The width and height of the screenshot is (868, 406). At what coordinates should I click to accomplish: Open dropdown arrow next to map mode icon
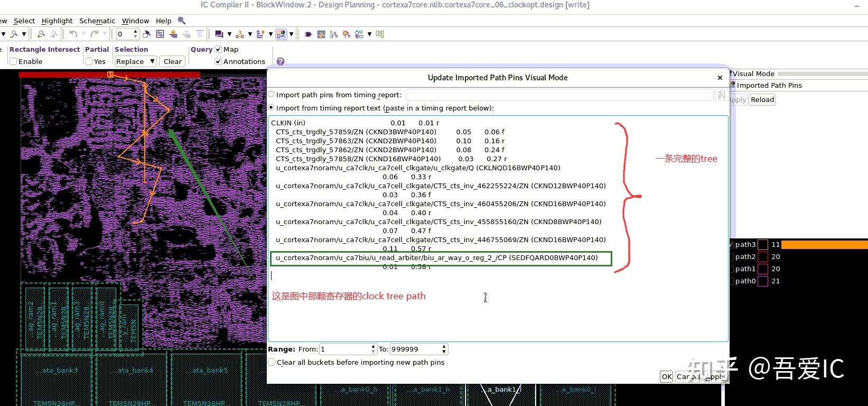pyautogui.click(x=270, y=34)
